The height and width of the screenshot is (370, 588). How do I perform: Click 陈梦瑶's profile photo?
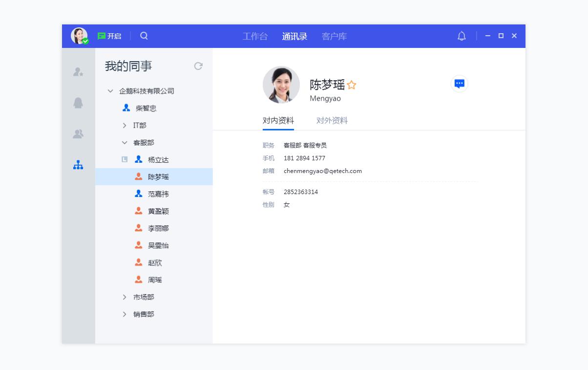tap(281, 85)
